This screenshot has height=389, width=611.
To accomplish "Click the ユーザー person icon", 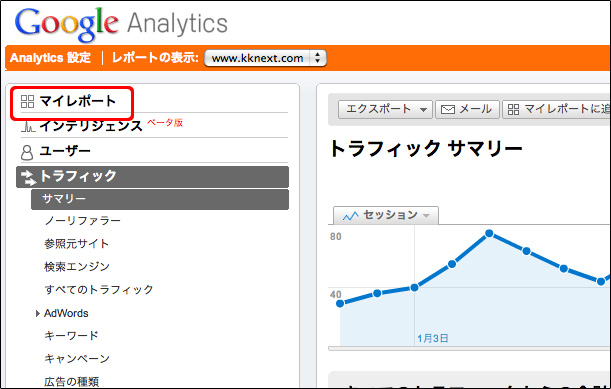I will click(27, 152).
